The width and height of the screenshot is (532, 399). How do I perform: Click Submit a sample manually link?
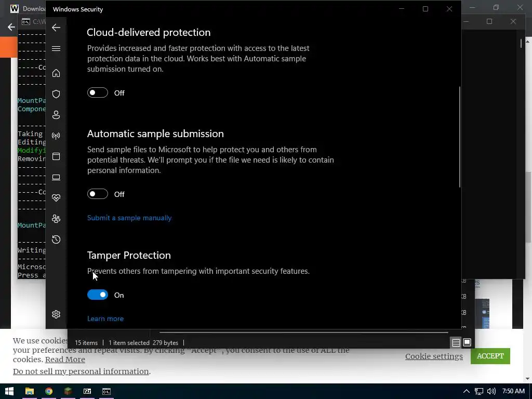[129, 218]
